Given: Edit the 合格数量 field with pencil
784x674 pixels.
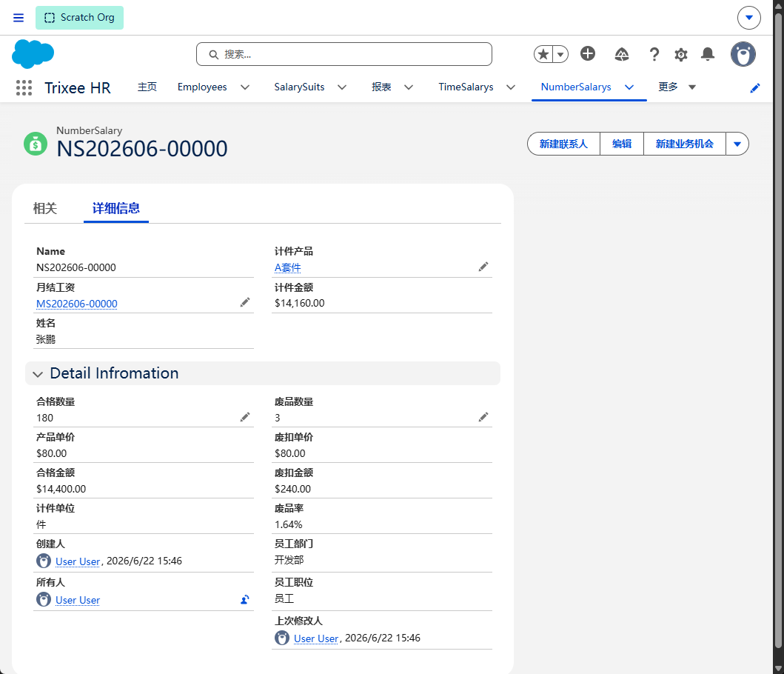Looking at the screenshot, I should (245, 417).
